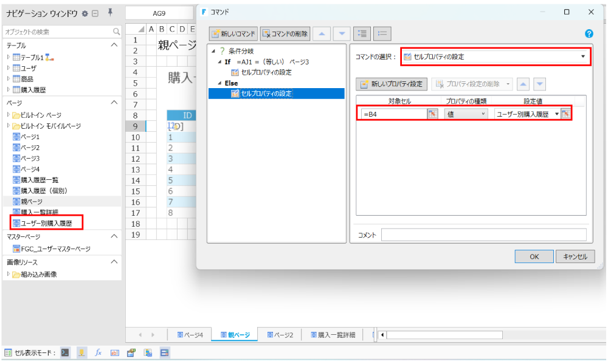This screenshot has width=608, height=364.
Task: Select the 商品 table in tree
Action: [27, 78]
